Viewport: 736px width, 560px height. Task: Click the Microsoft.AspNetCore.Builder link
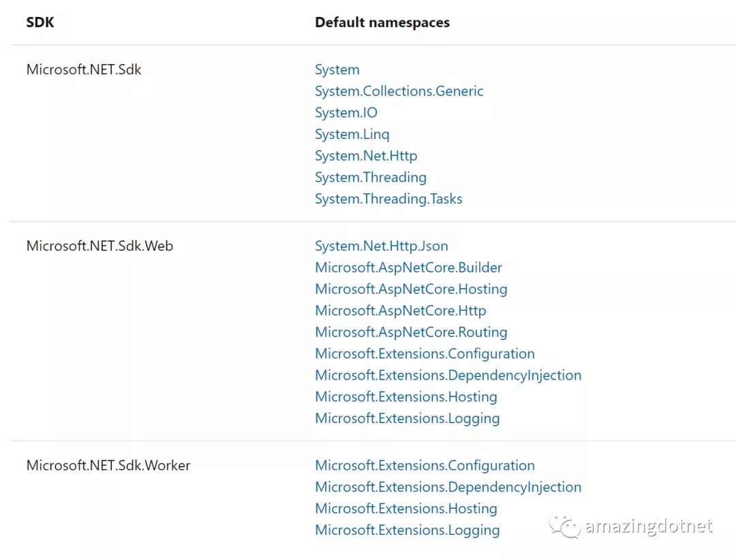pyautogui.click(x=408, y=268)
